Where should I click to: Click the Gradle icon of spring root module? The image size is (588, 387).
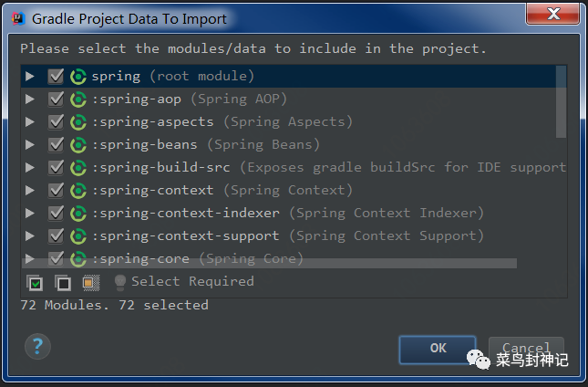click(x=78, y=77)
